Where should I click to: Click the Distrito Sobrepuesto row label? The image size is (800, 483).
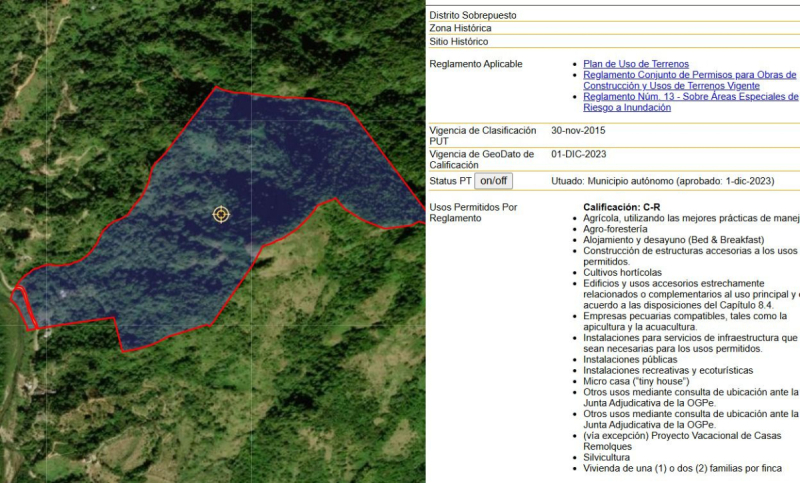pos(473,15)
